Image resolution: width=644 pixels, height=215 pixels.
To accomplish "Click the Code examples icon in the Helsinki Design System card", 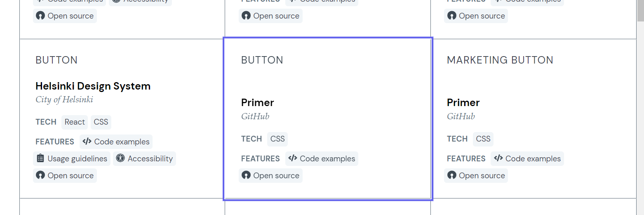I will (87, 142).
